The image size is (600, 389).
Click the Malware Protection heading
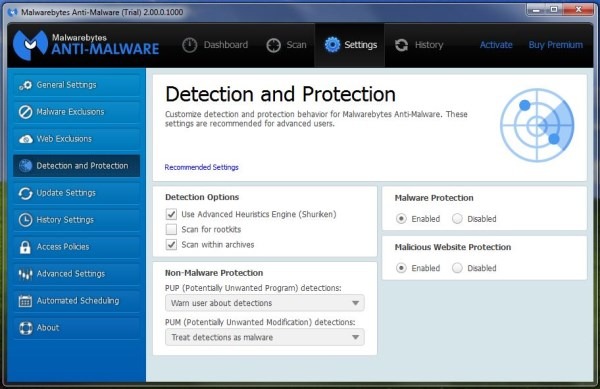434,198
